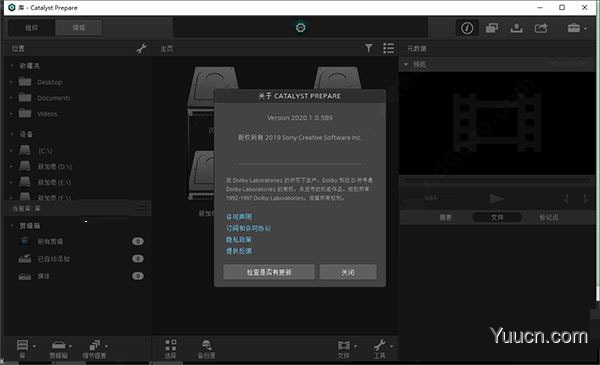This screenshot has width=600, height=365.
Task: Switch to the 组织 organize tab
Action: (x=31, y=28)
